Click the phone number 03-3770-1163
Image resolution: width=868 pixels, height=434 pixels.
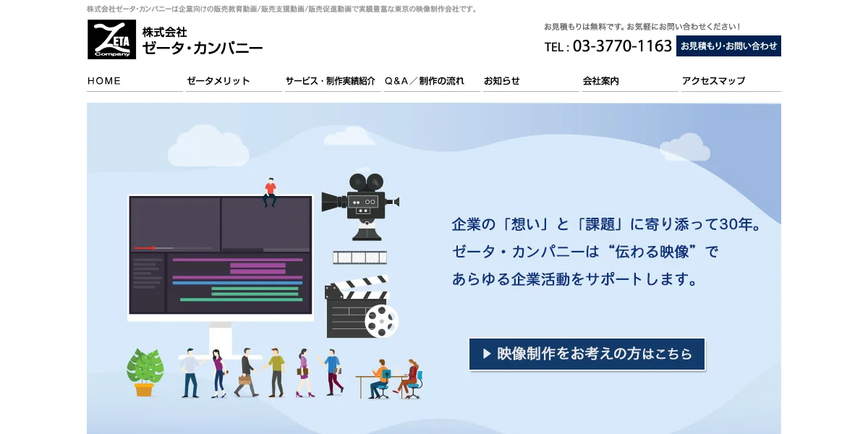click(622, 46)
